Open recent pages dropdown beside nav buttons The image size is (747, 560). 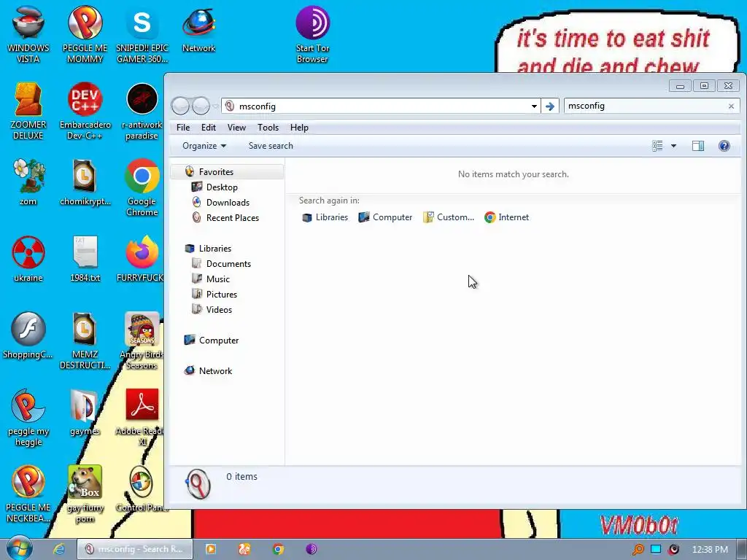click(216, 106)
